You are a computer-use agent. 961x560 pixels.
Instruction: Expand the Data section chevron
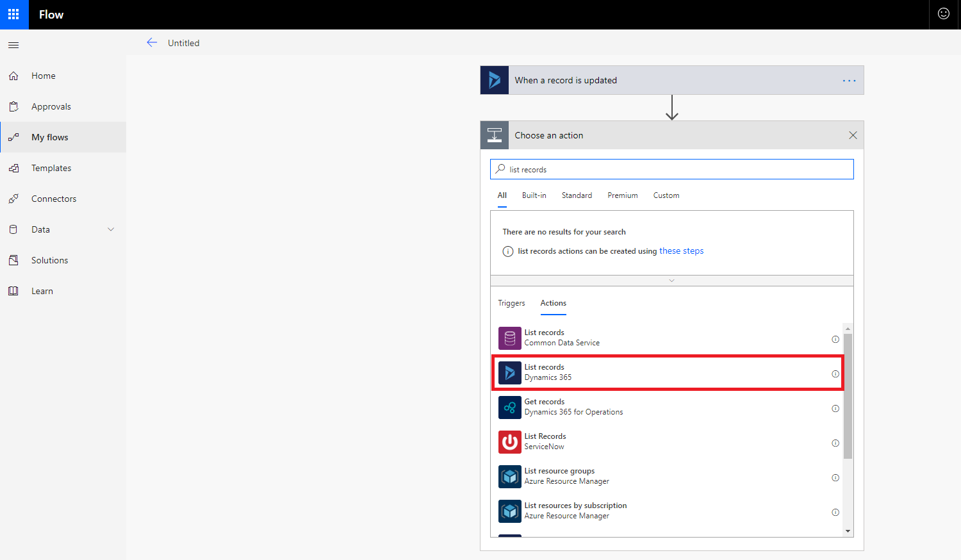click(x=111, y=229)
